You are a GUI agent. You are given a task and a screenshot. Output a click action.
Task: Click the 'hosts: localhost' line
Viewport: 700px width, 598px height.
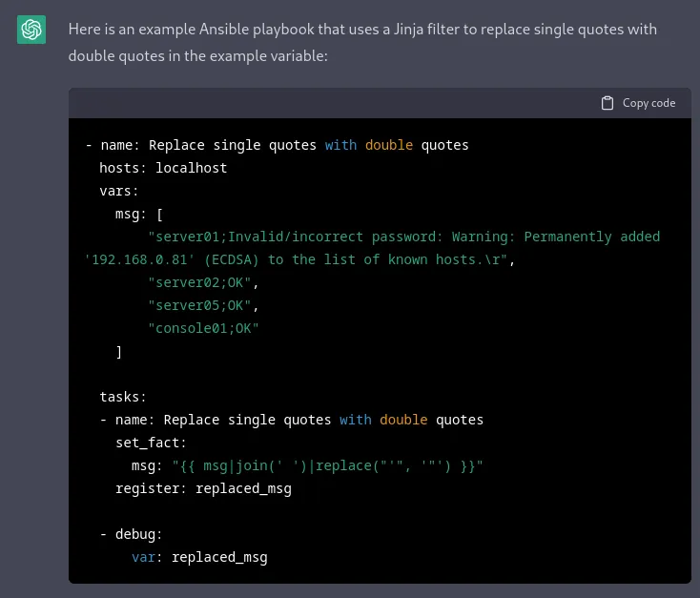(x=163, y=168)
